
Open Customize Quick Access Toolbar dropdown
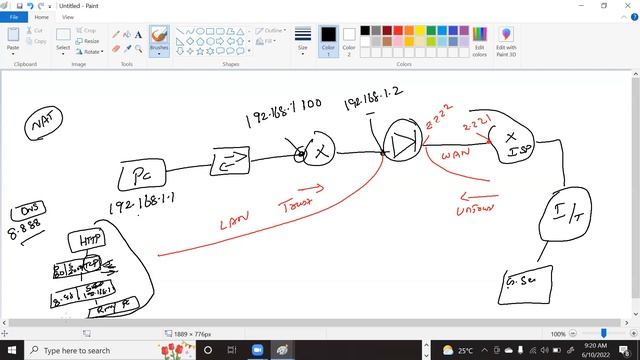tap(50, 6)
